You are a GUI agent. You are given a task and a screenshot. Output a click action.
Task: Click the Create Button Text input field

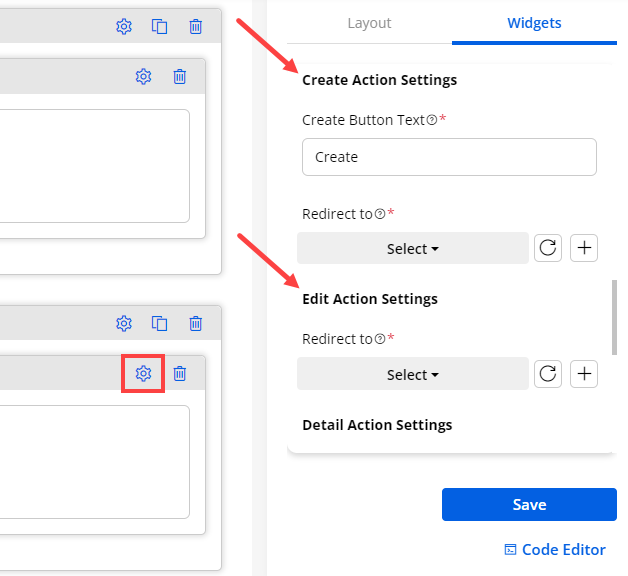(449, 157)
